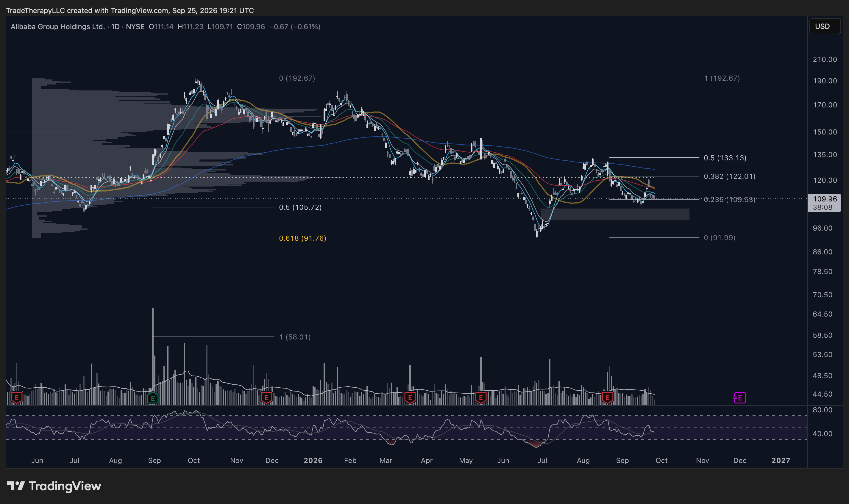Click the open value O111.14 in header

pyautogui.click(x=161, y=26)
